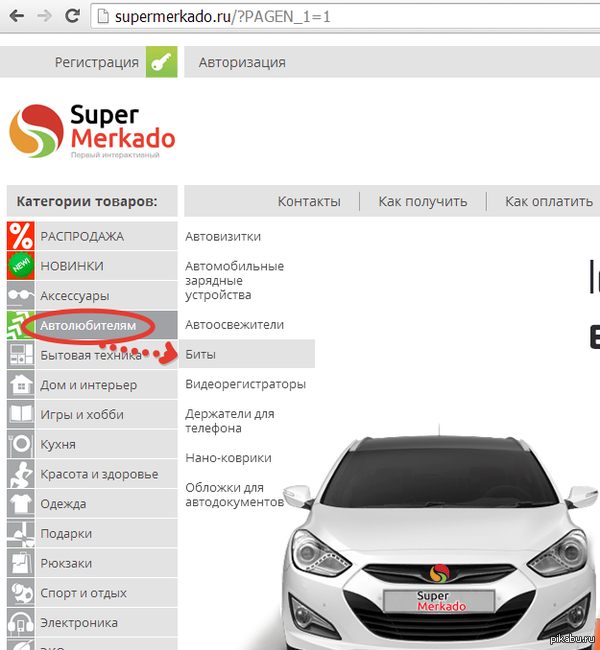Screen dimensions: 600x650
Task: Click the headphones icon beside Электроника
Action: pyautogui.click(x=21, y=623)
